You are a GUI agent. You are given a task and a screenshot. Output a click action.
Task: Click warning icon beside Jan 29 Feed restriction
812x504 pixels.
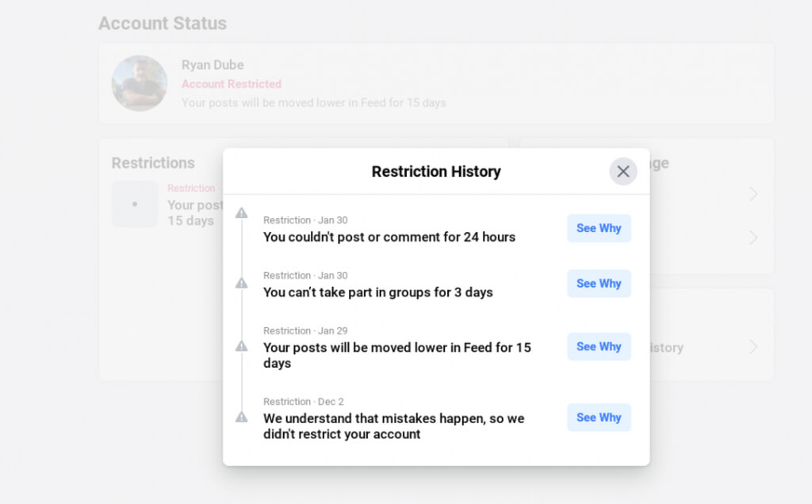click(x=242, y=346)
